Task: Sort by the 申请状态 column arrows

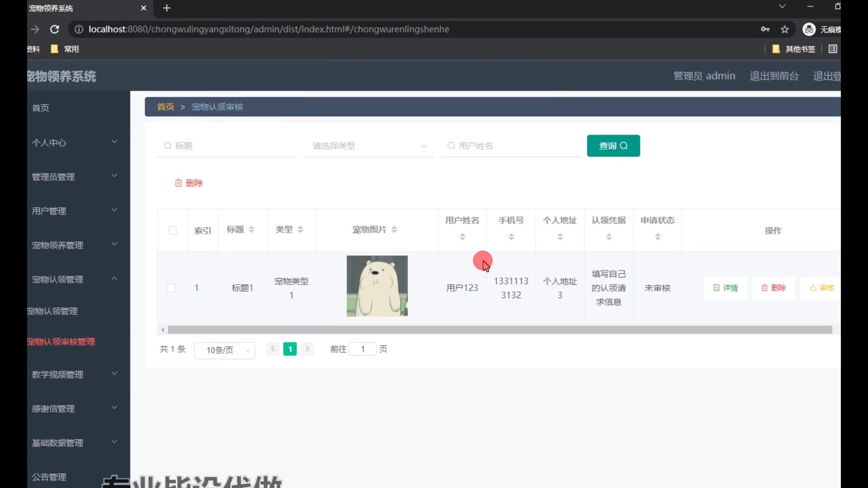Action: click(658, 236)
